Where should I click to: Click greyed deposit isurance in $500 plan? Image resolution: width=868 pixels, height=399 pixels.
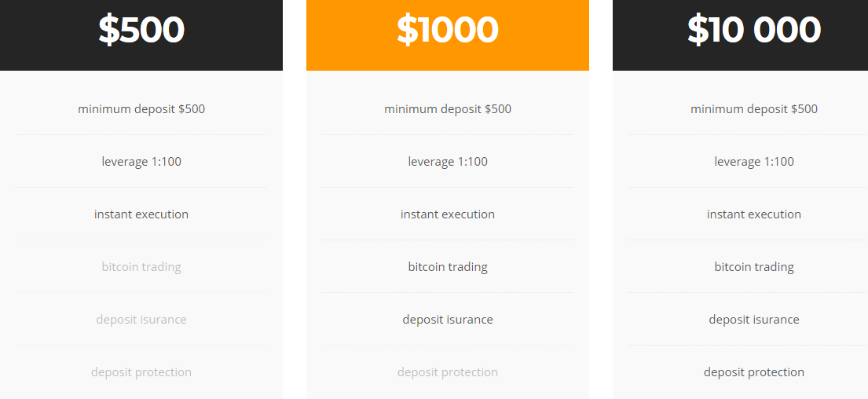[x=141, y=320]
